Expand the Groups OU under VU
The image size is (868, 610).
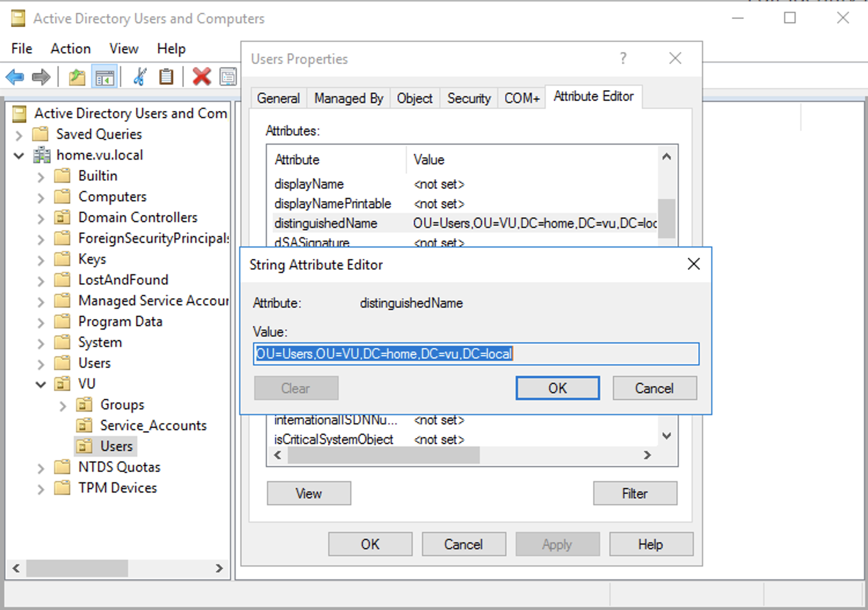point(62,406)
